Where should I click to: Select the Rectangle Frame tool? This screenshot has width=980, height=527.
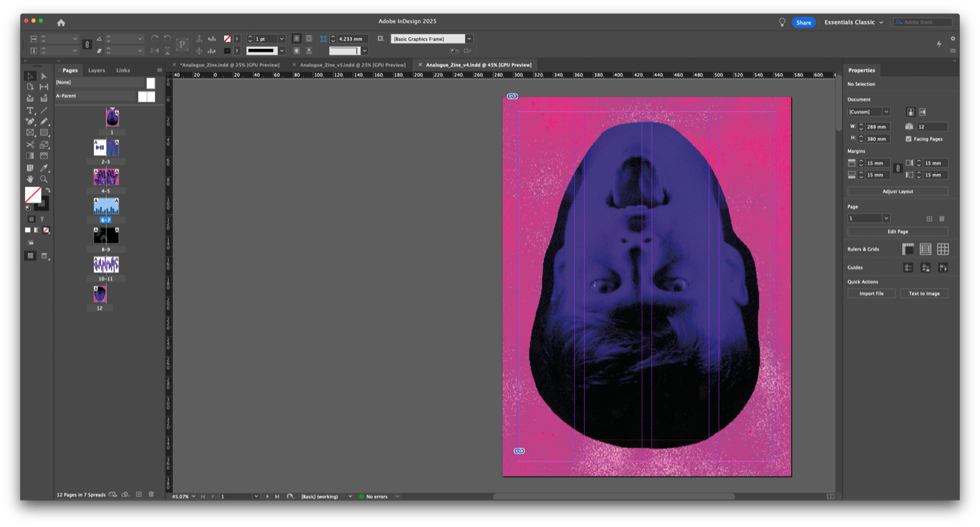(x=30, y=133)
